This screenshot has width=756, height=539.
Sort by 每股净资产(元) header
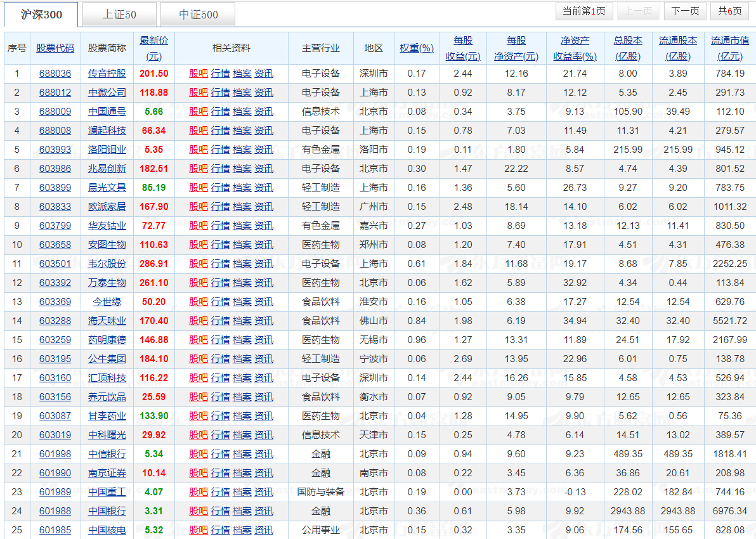click(x=516, y=48)
